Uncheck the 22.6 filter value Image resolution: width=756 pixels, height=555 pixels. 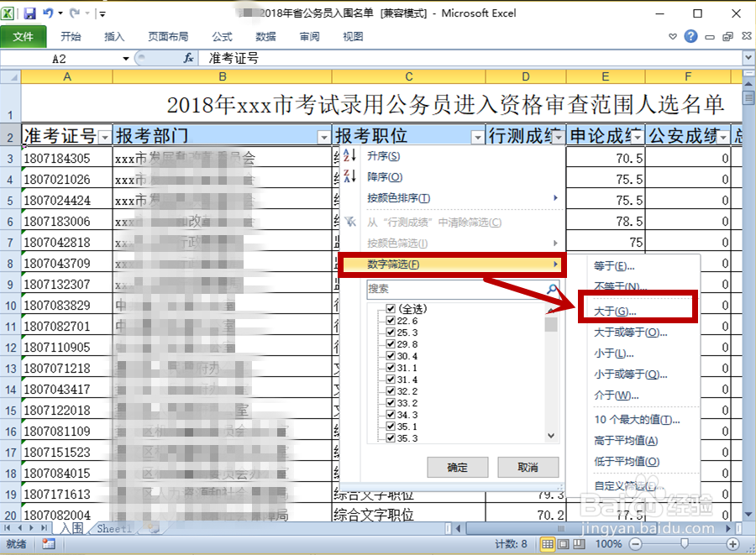391,319
